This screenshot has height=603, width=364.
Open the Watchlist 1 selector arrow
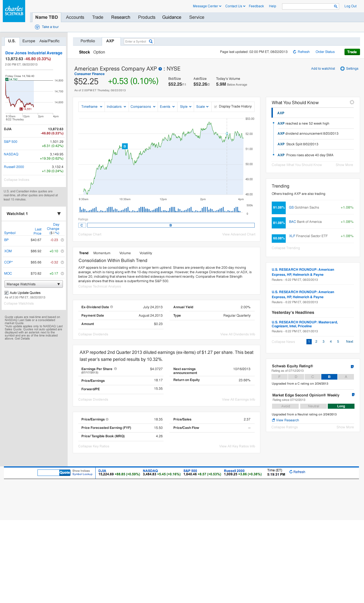pos(59,214)
